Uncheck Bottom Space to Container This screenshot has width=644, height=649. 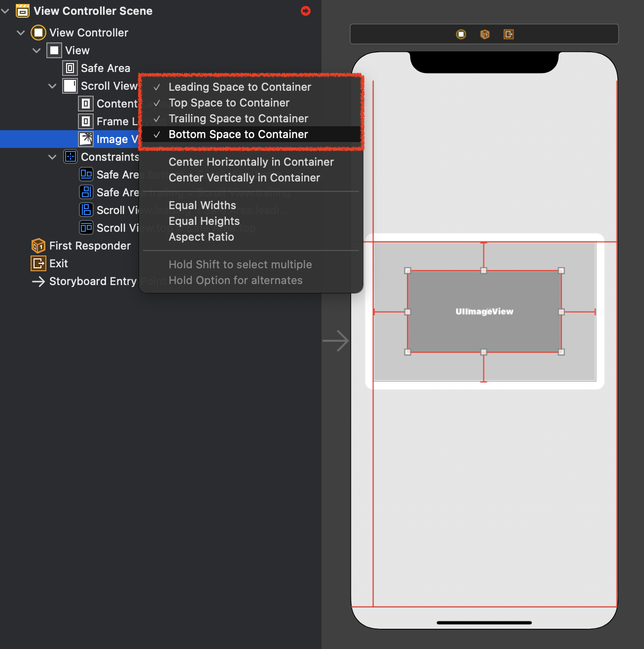tap(251, 134)
